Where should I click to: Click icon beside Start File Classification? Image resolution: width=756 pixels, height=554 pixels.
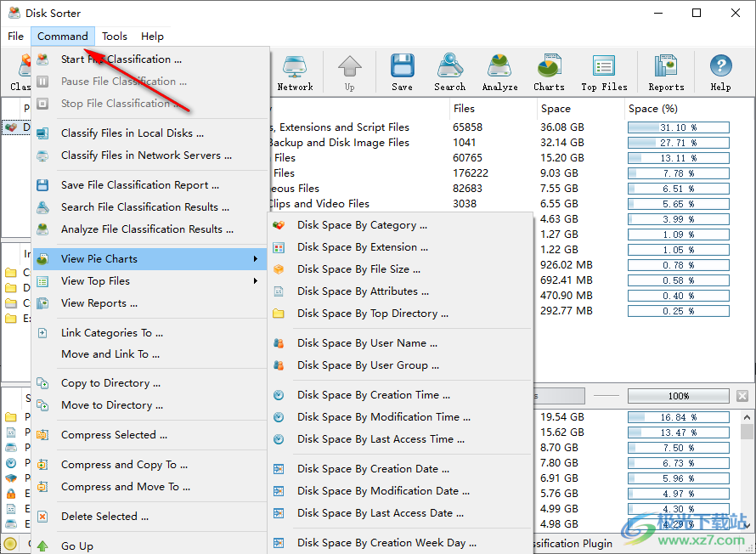pos(43,59)
